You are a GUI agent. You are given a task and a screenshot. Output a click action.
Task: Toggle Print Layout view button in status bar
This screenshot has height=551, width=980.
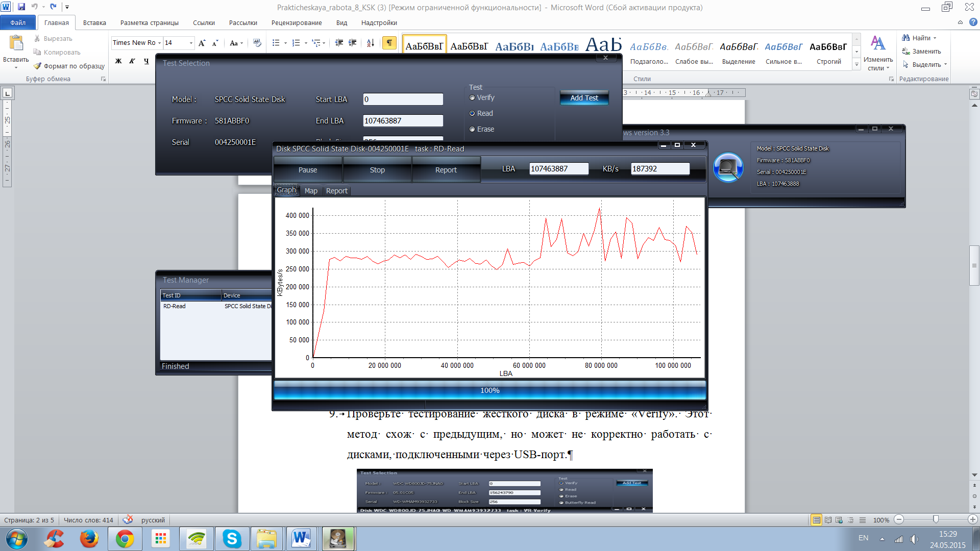[x=816, y=520]
